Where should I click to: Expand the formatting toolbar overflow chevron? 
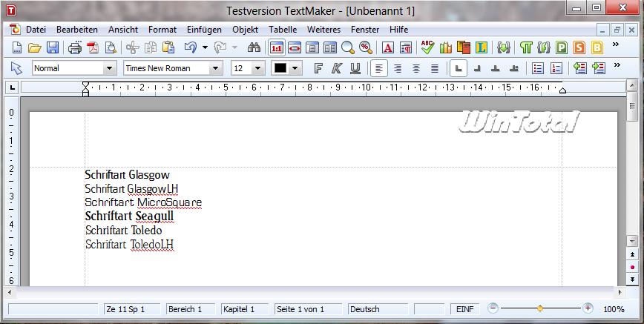[x=616, y=65]
